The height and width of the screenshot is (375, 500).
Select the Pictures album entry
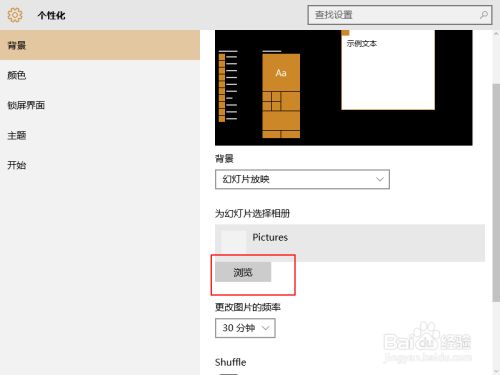point(350,243)
